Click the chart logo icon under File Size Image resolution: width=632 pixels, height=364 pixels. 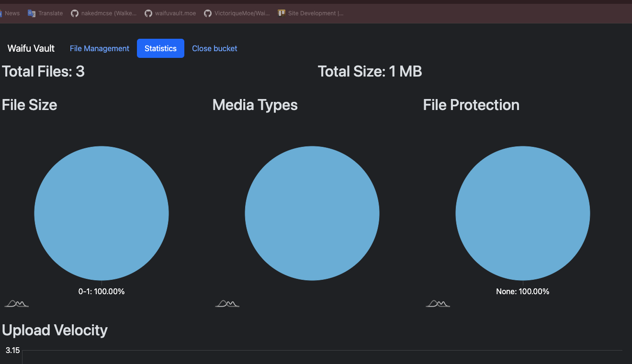[17, 304]
